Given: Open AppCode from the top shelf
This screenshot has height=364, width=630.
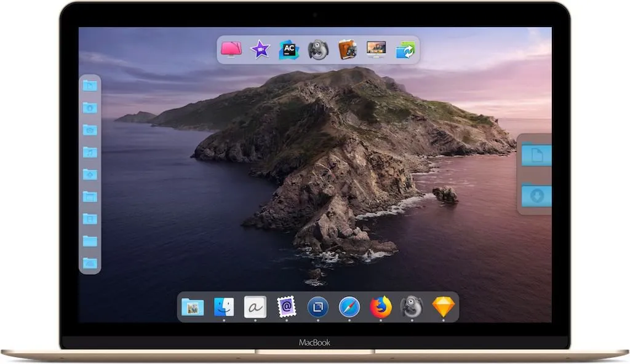Looking at the screenshot, I should 288,49.
